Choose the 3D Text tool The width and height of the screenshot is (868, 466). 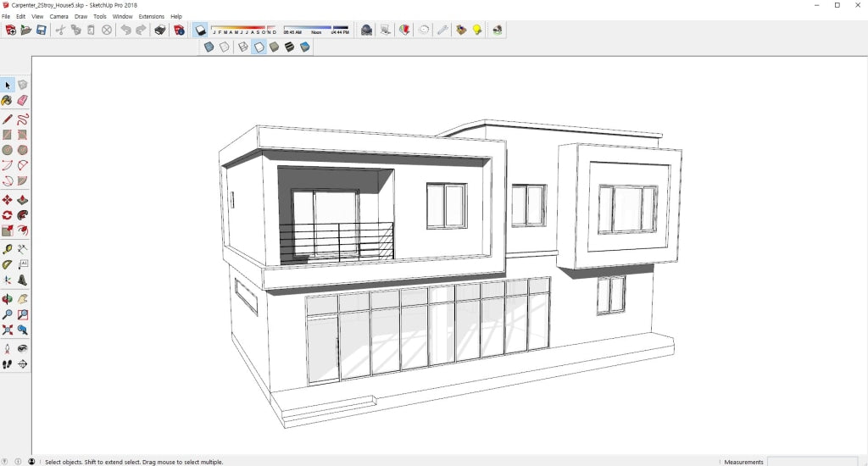coord(23,280)
